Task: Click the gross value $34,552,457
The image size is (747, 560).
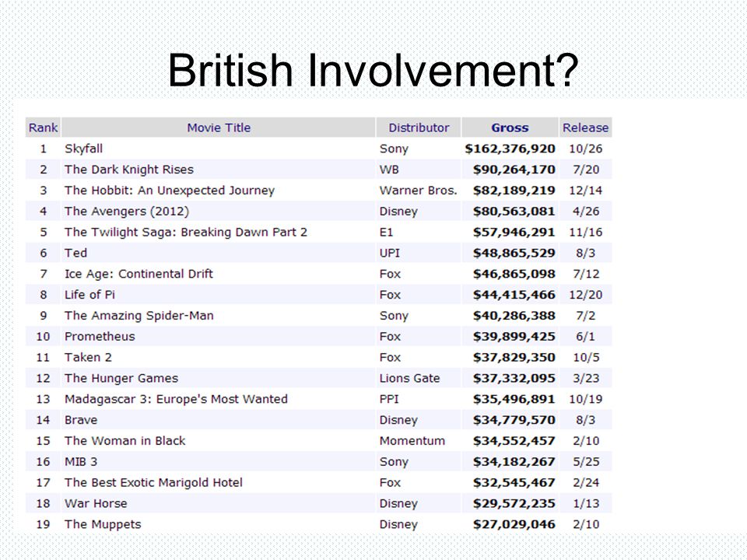Action: [x=514, y=442]
